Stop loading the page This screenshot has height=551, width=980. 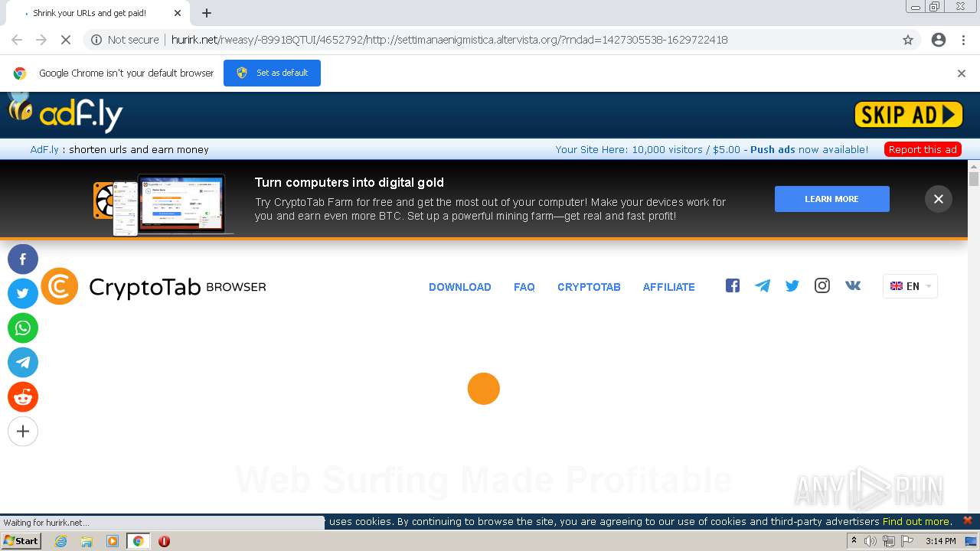coord(66,40)
